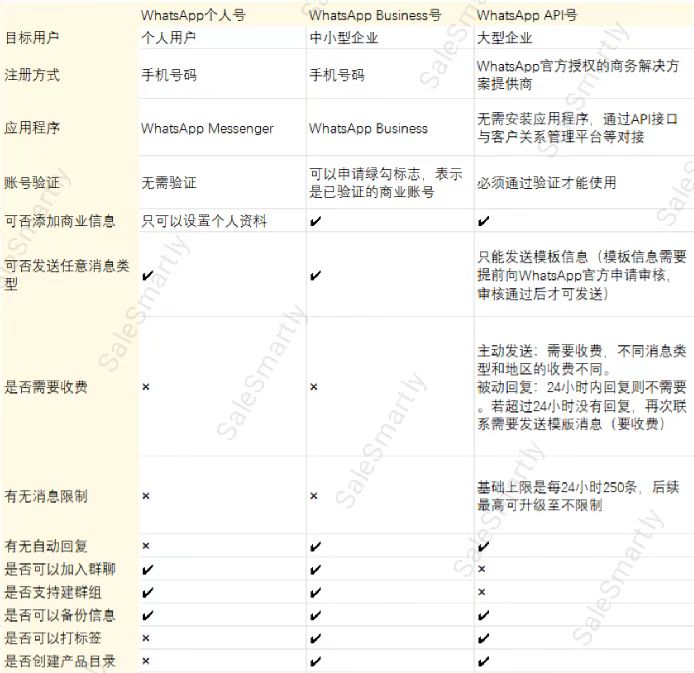Select the 有无消息限制 row label
The width and height of the screenshot is (694, 673).
point(46,496)
